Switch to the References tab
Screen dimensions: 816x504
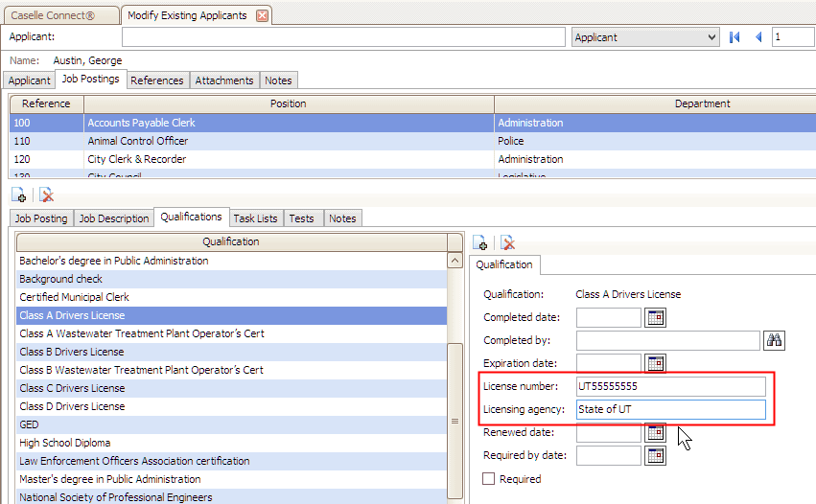[157, 80]
